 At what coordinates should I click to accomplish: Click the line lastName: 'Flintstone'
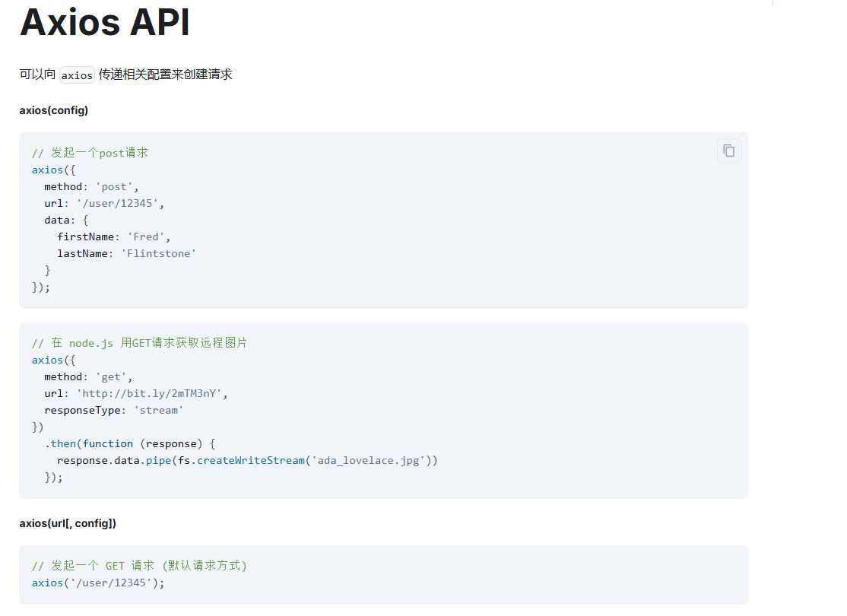tap(126, 253)
